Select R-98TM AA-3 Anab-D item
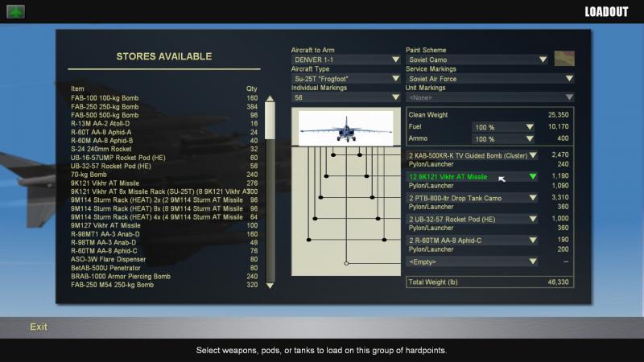The height and width of the screenshot is (362, 644). point(164,243)
